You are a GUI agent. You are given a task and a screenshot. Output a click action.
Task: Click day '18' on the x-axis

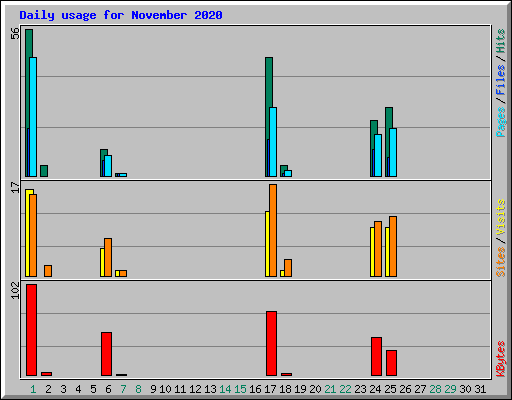pos(285,389)
